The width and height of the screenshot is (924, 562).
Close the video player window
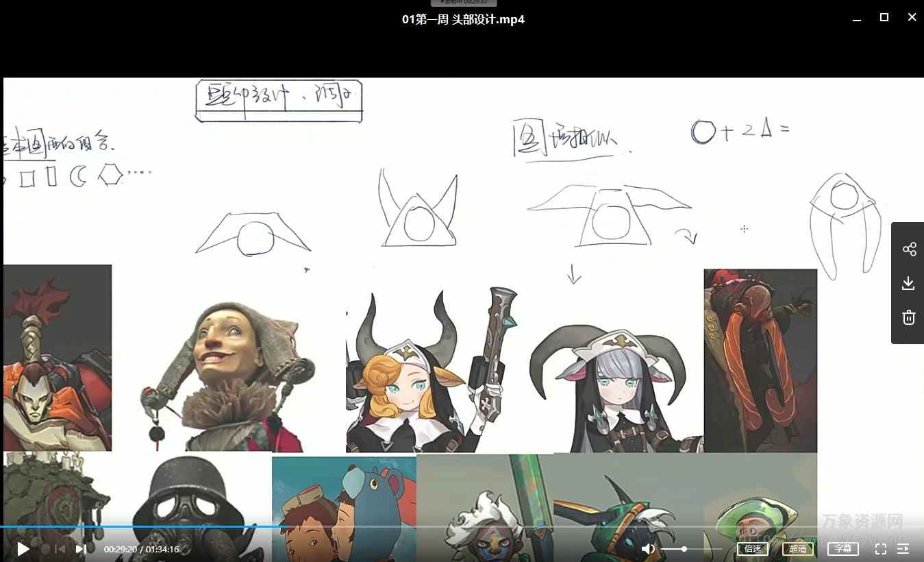[x=912, y=18]
